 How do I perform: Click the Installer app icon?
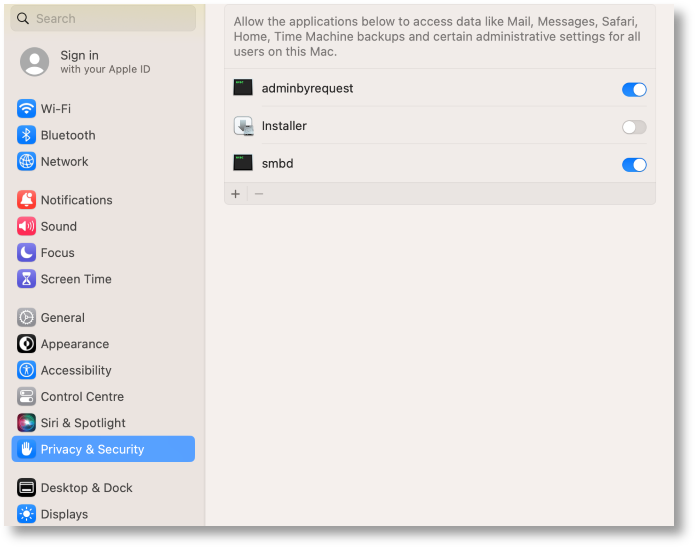coord(243,126)
